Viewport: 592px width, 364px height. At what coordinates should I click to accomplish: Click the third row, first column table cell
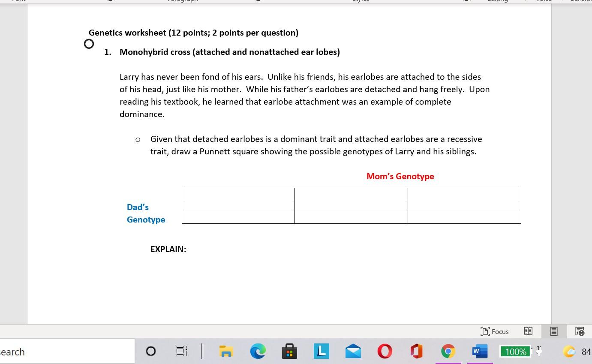coord(238,218)
